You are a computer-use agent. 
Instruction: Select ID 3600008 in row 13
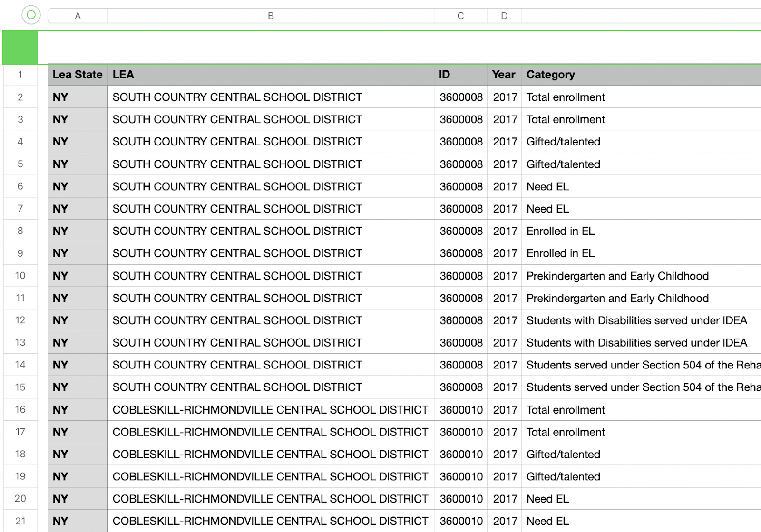(460, 343)
